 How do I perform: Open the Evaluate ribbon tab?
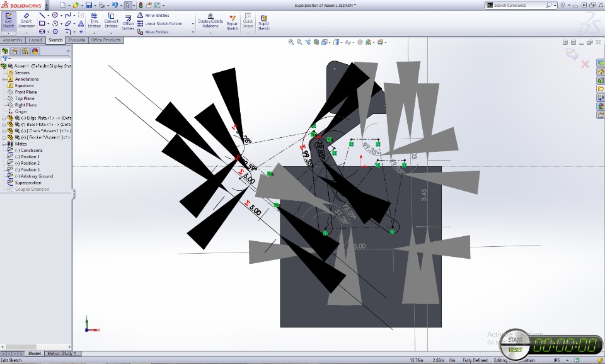tap(77, 40)
